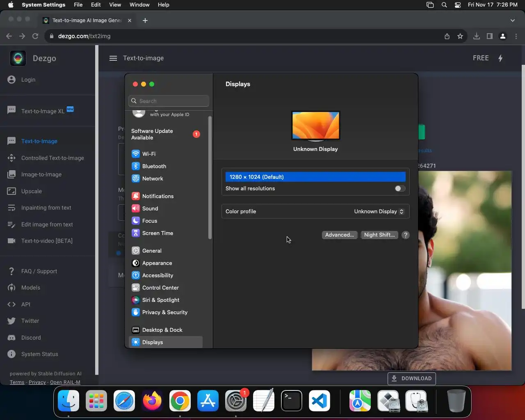Toggle Show all resolutions switch
525x420 pixels.
click(400, 188)
